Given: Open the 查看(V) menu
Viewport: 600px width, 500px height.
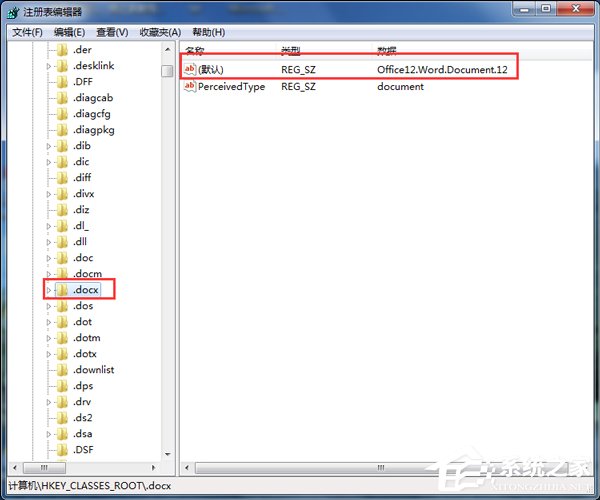Looking at the screenshot, I should [x=112, y=33].
